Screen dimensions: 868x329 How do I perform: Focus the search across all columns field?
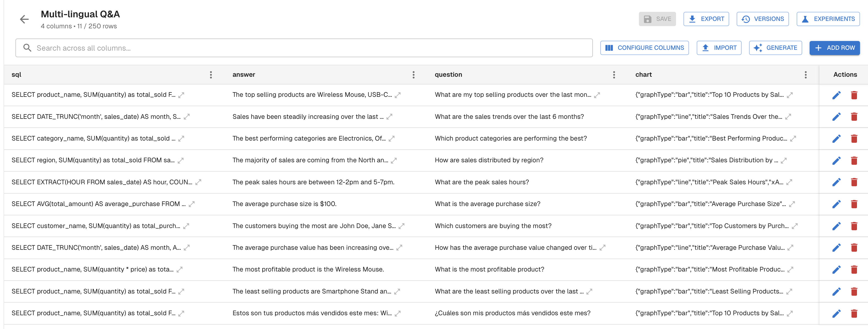tap(303, 48)
